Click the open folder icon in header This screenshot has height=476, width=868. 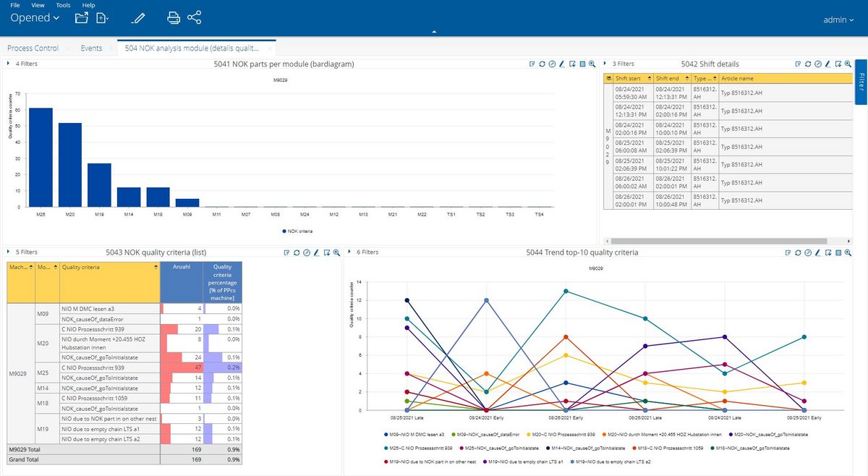pyautogui.click(x=81, y=17)
